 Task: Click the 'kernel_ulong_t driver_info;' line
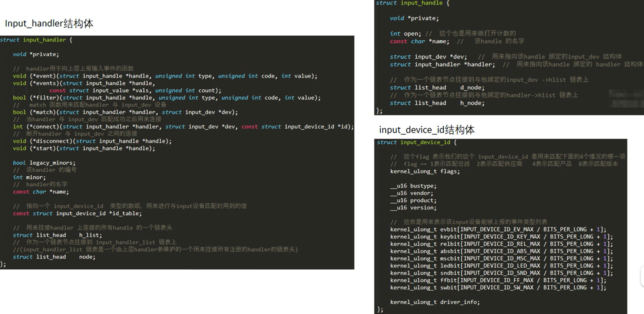[x=435, y=302]
